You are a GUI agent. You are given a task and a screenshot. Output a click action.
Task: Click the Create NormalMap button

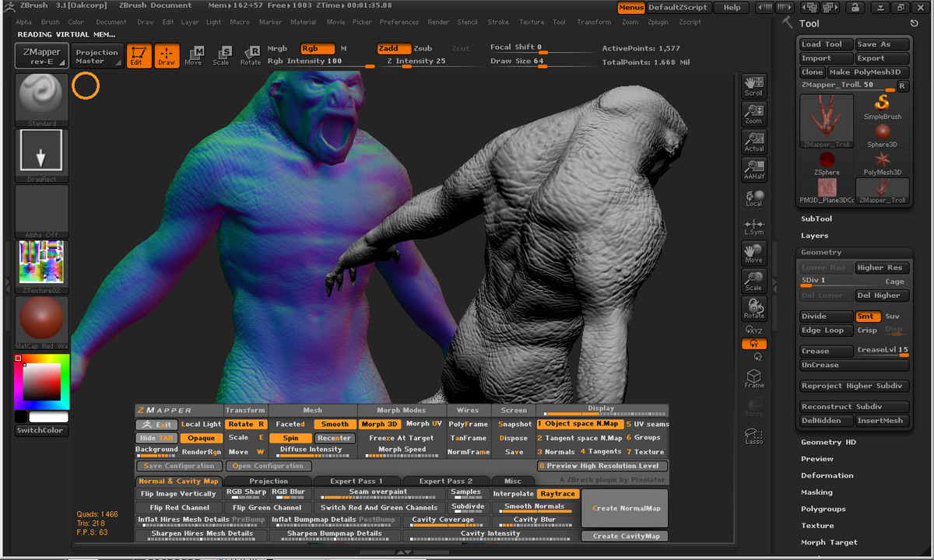[625, 508]
